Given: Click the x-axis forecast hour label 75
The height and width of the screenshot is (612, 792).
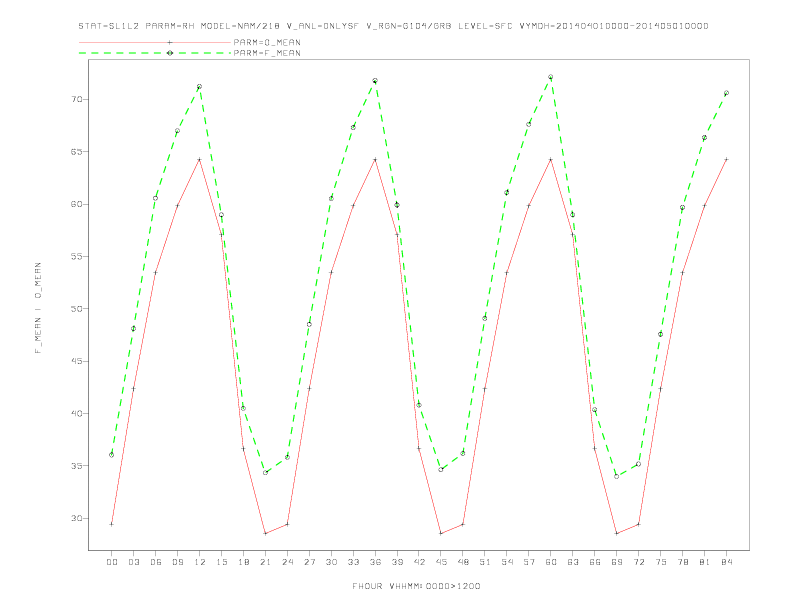Looking at the screenshot, I should (x=661, y=562).
